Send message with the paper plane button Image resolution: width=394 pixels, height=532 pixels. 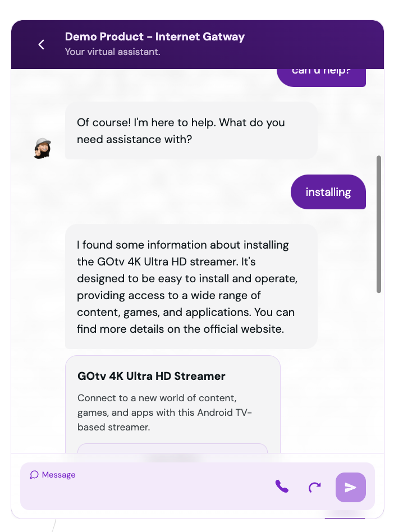[351, 487]
